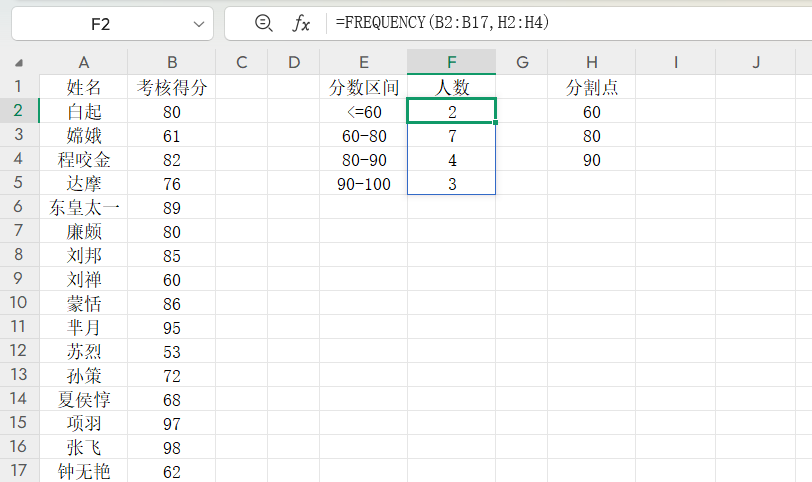Viewport: 812px width, 482px height.
Task: Click the FREQUENCY formula input field
Action: click(560, 23)
